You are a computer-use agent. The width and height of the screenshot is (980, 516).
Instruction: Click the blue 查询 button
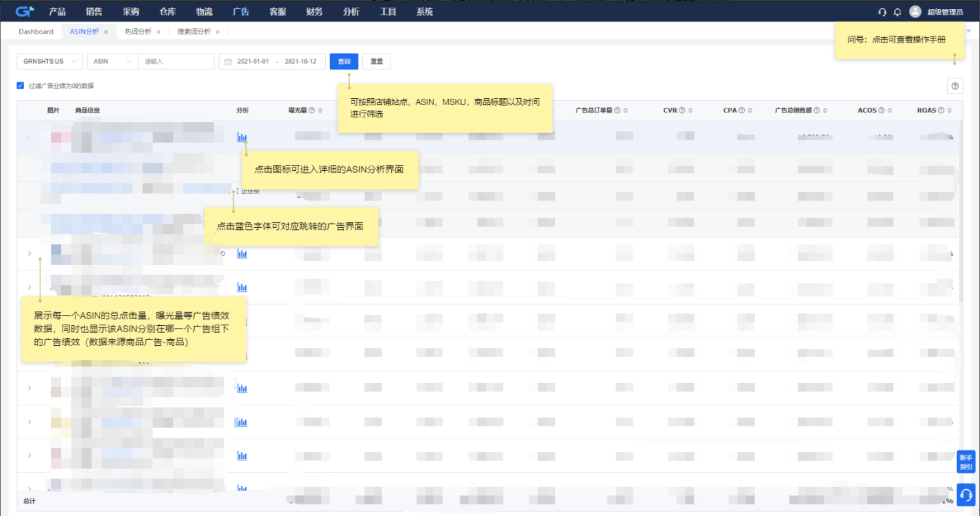344,62
